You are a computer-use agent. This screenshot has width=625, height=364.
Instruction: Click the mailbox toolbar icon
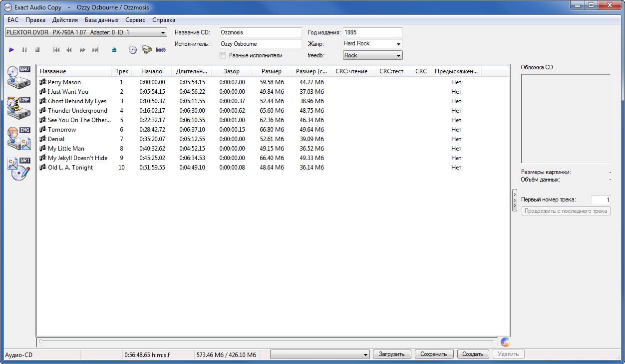(x=147, y=50)
